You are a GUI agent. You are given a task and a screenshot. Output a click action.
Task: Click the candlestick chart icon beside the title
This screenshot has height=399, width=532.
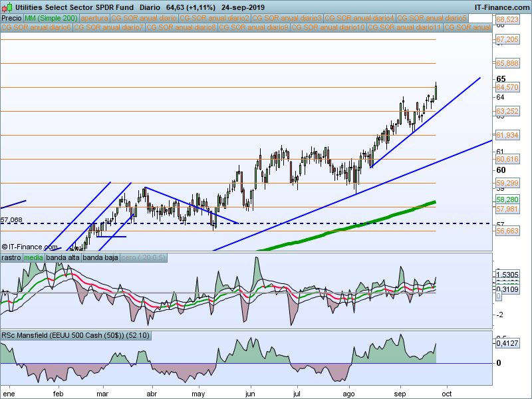click(x=7, y=7)
